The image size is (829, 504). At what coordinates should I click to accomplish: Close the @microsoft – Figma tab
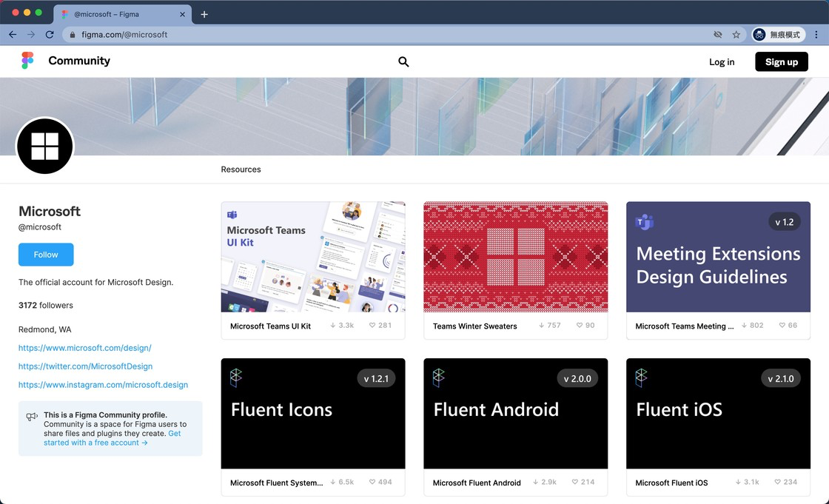(x=182, y=14)
